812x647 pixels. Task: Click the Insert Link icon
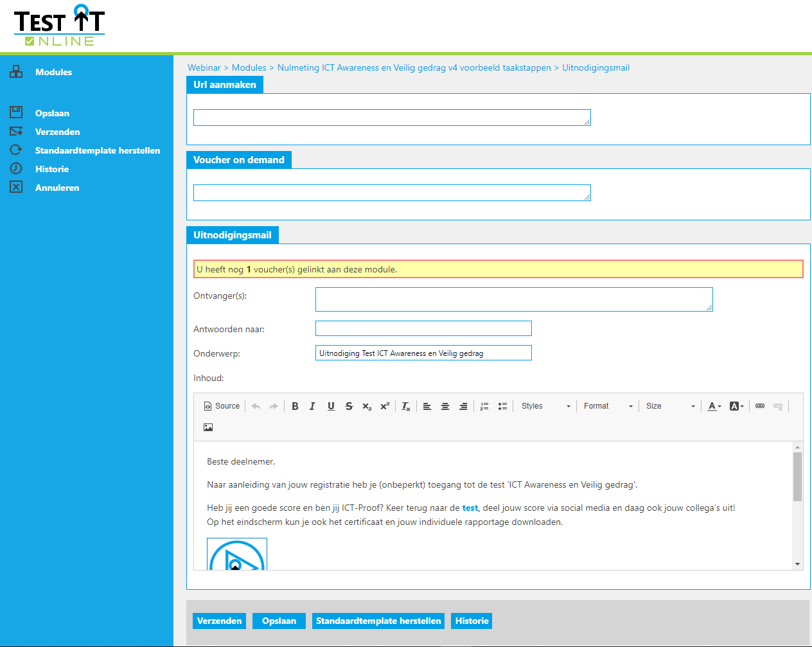pos(760,406)
